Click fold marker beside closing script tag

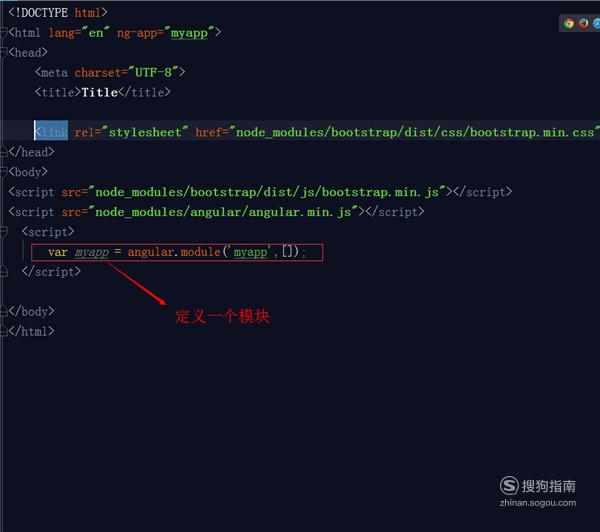[3, 272]
